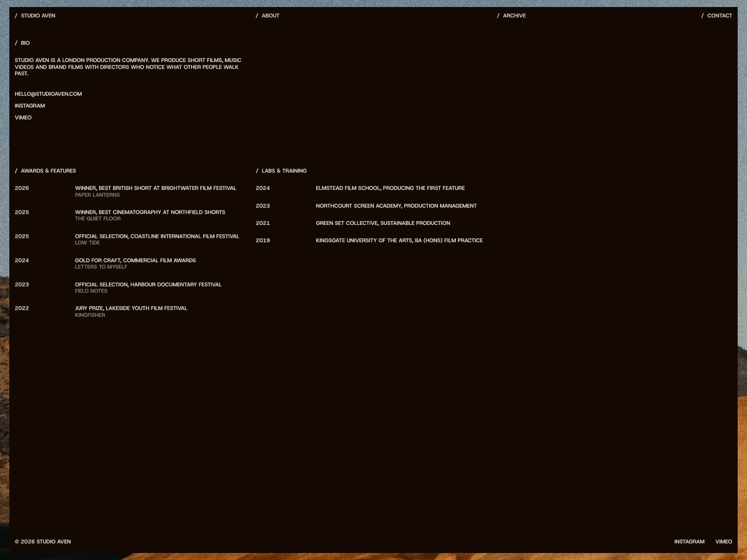The height and width of the screenshot is (560, 747).
Task: Open Instagram link in bio section
Action: pyautogui.click(x=30, y=105)
